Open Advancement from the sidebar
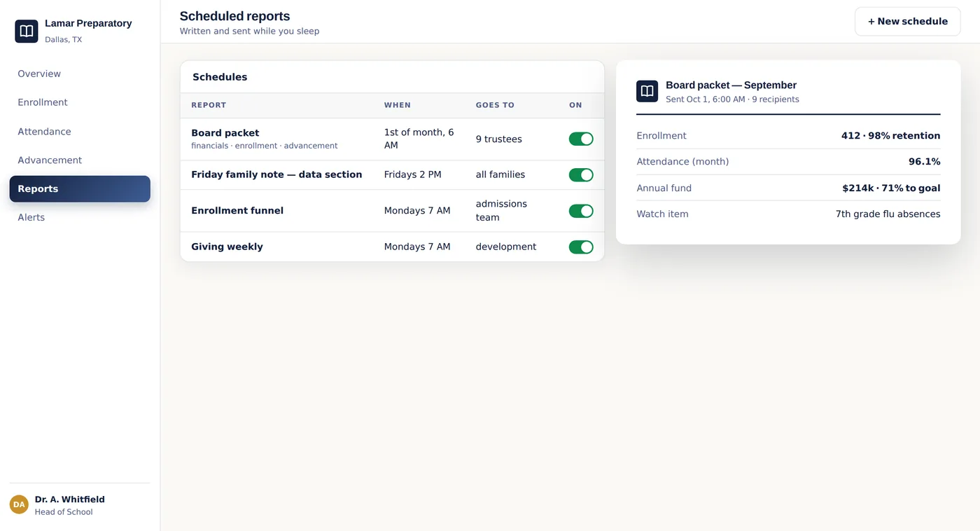 [x=80, y=160]
